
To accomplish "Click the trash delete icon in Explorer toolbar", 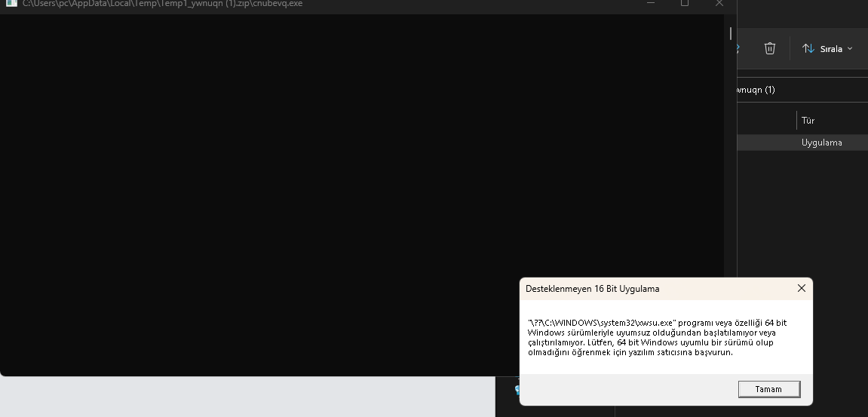I will pyautogui.click(x=769, y=48).
